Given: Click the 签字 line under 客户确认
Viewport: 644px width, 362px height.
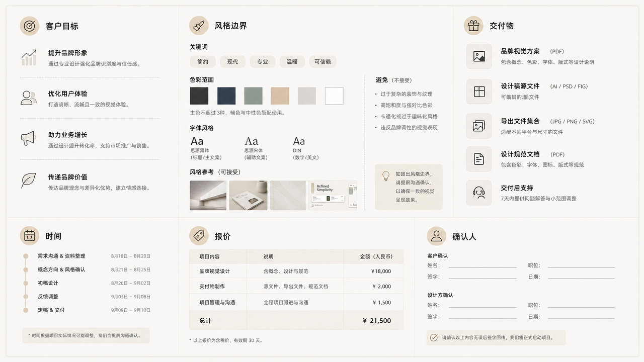Looking at the screenshot, I should point(482,278).
